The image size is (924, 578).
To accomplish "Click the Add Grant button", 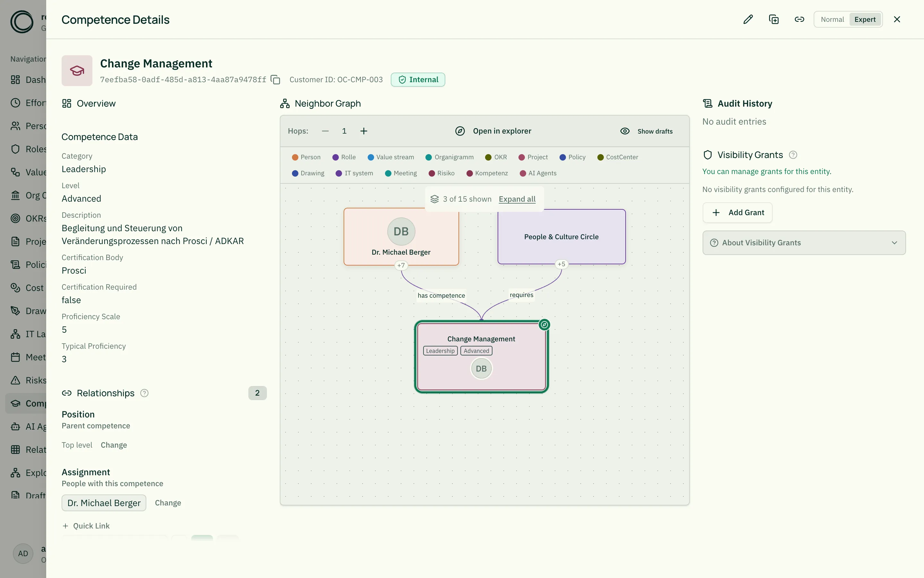I will [738, 213].
